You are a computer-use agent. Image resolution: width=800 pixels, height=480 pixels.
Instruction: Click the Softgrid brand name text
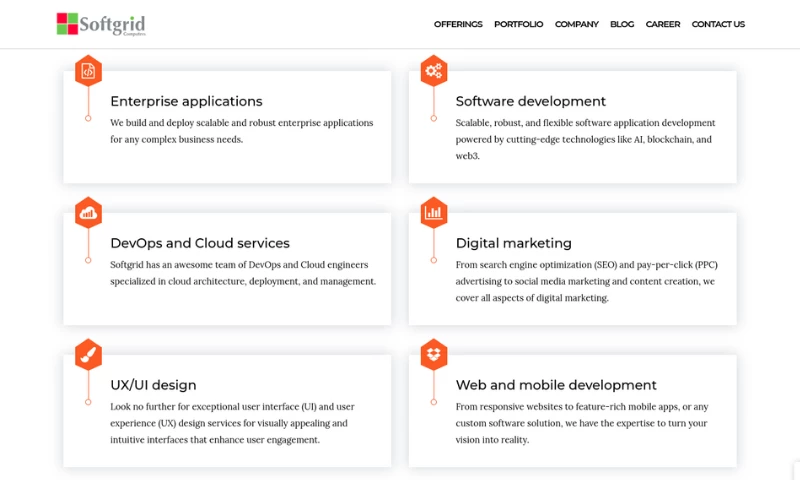(x=115, y=22)
